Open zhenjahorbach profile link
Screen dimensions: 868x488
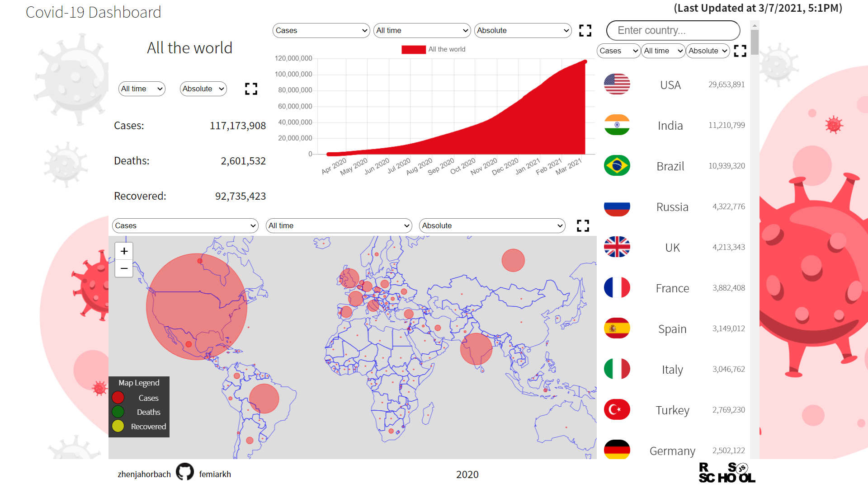pyautogui.click(x=144, y=474)
